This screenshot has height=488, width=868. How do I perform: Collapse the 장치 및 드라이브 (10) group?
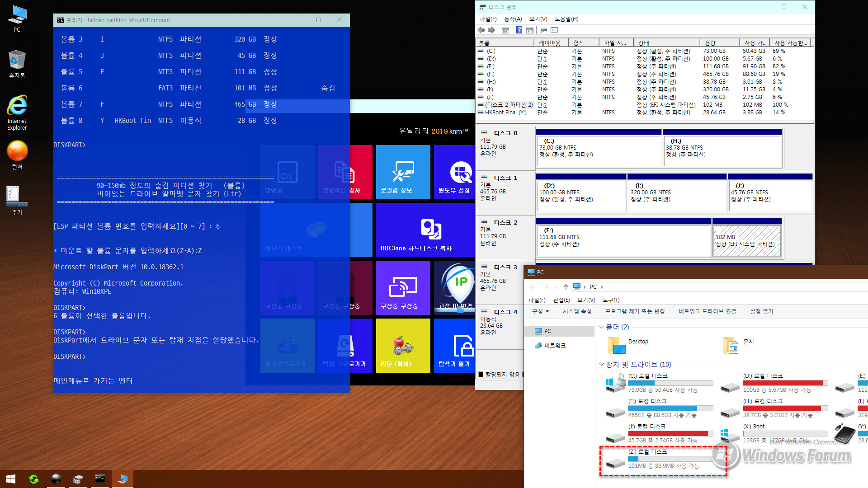601,365
